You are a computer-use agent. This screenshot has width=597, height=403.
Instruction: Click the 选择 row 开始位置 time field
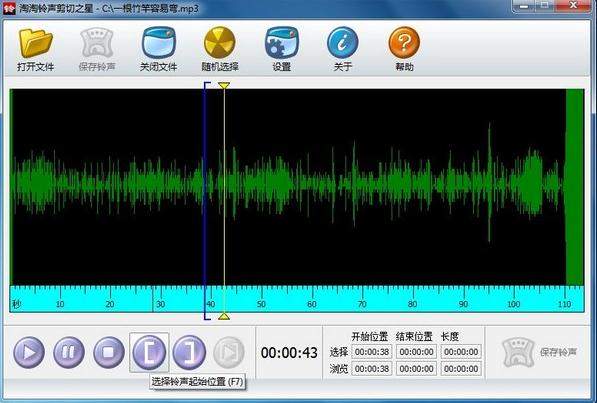pos(372,352)
